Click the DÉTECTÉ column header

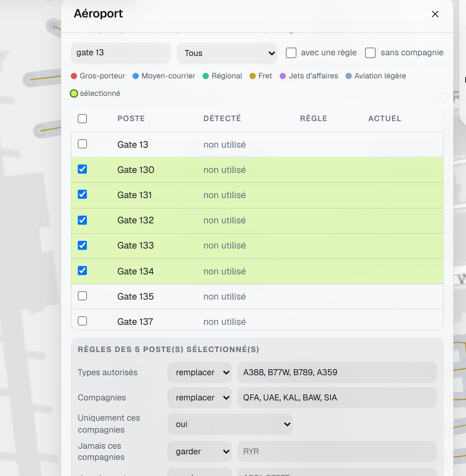click(x=222, y=119)
